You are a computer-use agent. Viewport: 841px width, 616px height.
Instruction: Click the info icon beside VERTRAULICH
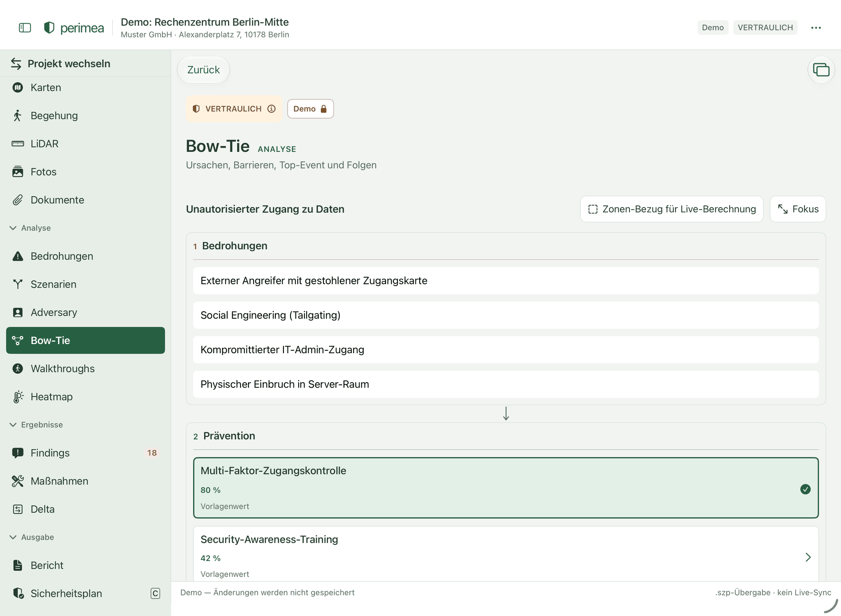[x=272, y=109]
